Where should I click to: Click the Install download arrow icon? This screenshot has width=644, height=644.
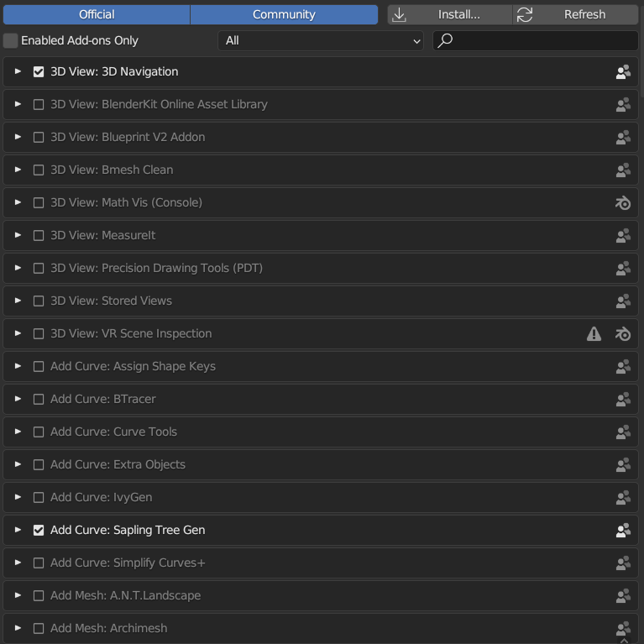tap(399, 15)
